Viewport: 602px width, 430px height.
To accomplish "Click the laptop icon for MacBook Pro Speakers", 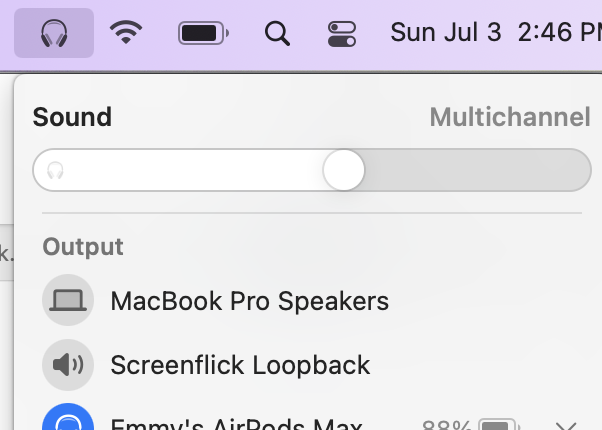I will point(68,300).
